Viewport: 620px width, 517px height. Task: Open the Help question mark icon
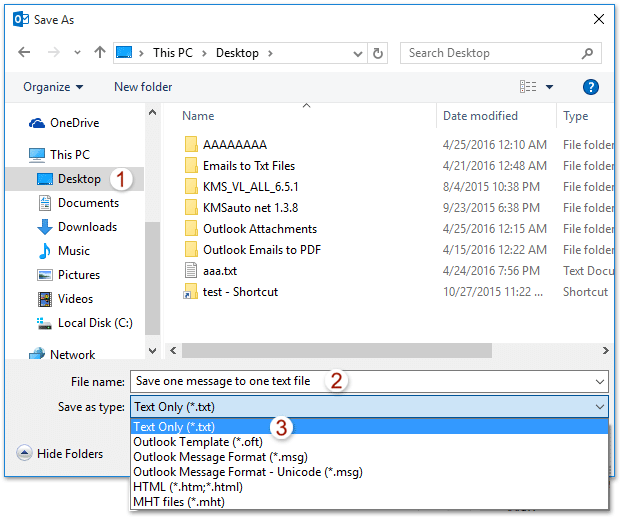590,87
